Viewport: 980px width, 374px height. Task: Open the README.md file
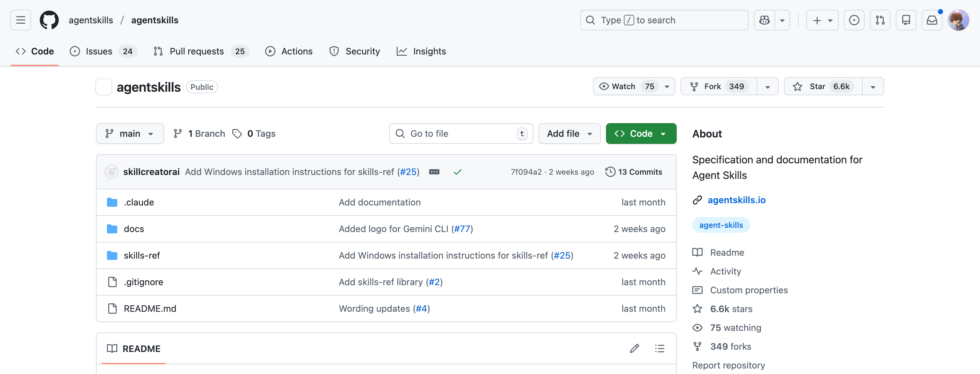click(150, 309)
